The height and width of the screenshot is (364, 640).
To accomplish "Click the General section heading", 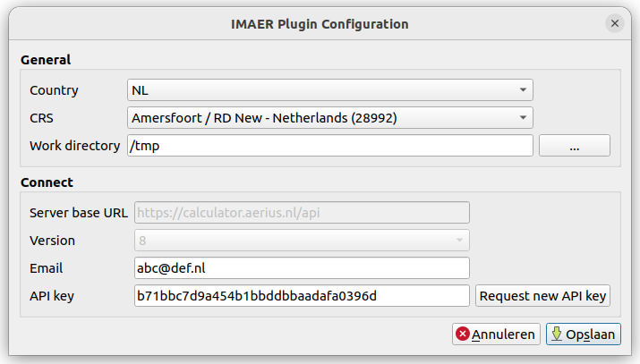I will pyautogui.click(x=46, y=60).
